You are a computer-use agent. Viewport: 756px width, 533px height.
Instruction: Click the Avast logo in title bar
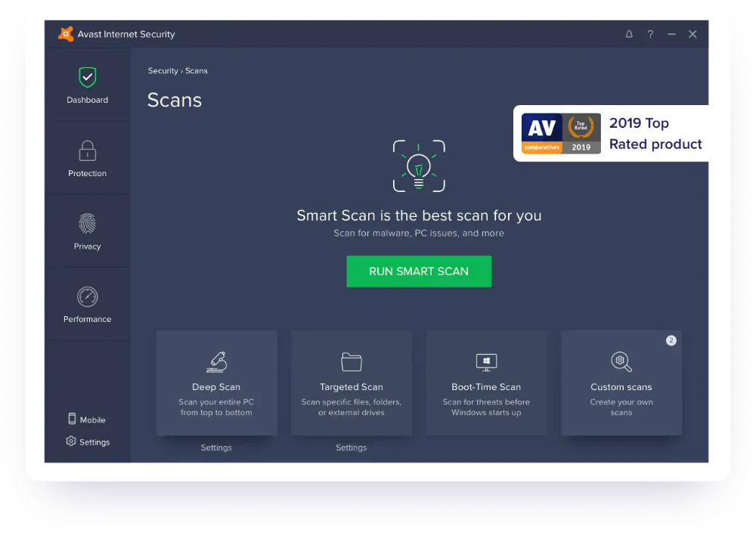click(66, 34)
